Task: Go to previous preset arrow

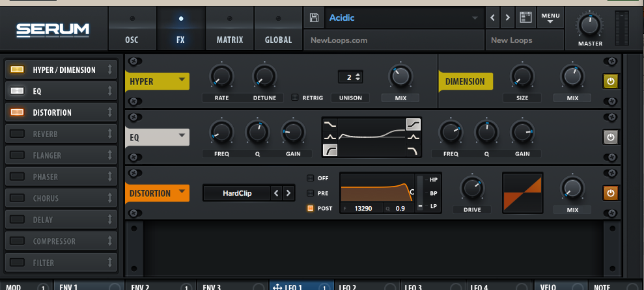Action: tap(492, 18)
